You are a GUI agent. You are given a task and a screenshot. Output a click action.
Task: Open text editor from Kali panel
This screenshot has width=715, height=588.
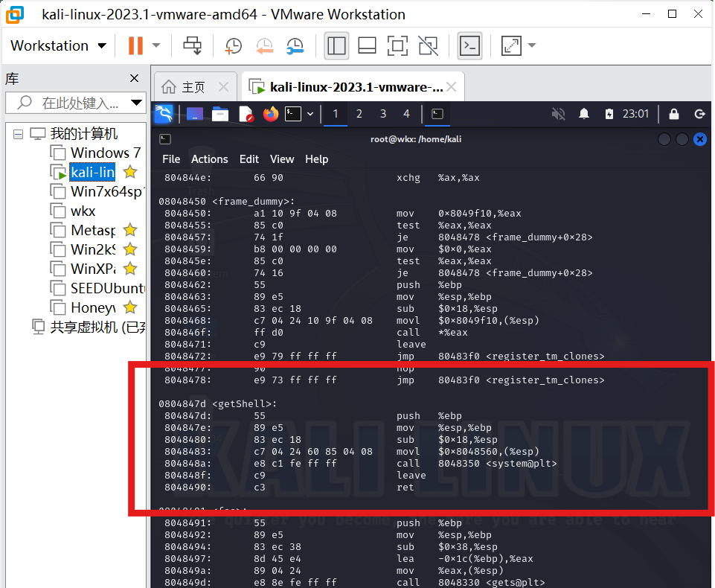click(246, 114)
